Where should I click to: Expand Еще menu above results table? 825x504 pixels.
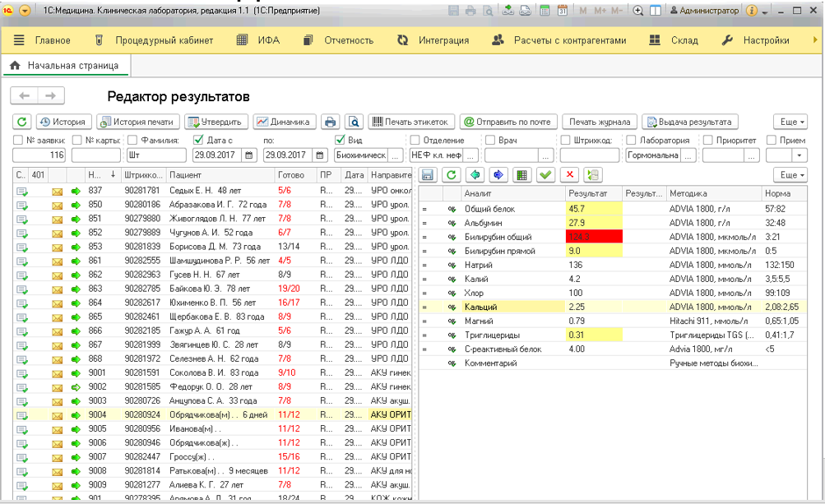(x=790, y=175)
